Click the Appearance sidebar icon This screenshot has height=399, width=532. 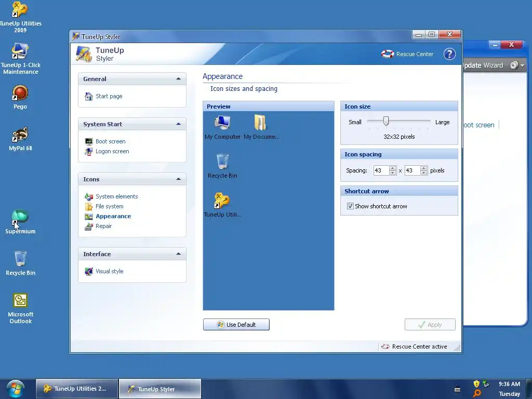[x=88, y=217]
